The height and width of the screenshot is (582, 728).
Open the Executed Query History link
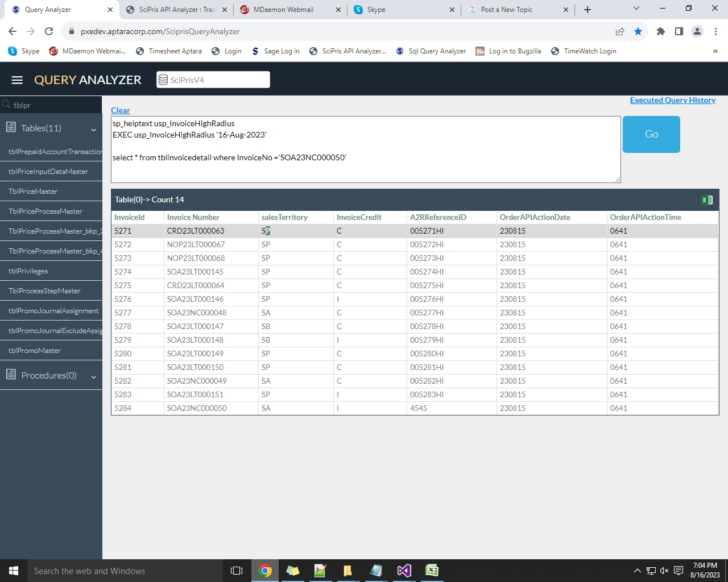[x=673, y=100]
